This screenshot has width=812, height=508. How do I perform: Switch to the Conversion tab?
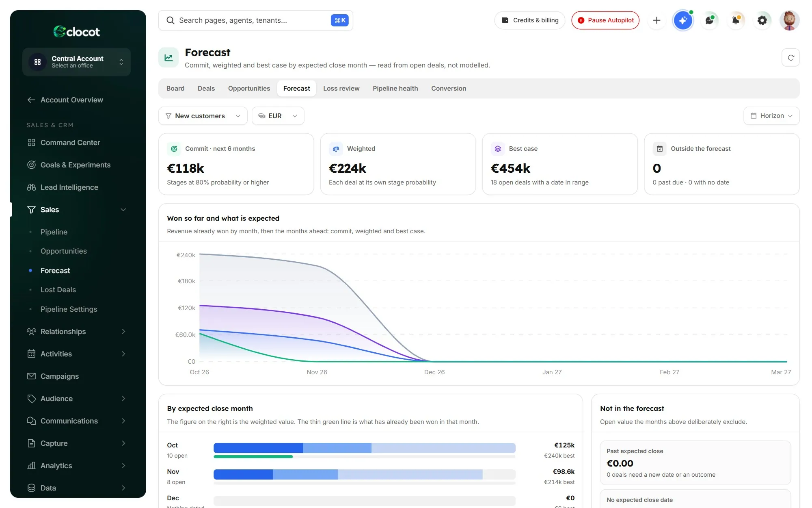(x=449, y=89)
